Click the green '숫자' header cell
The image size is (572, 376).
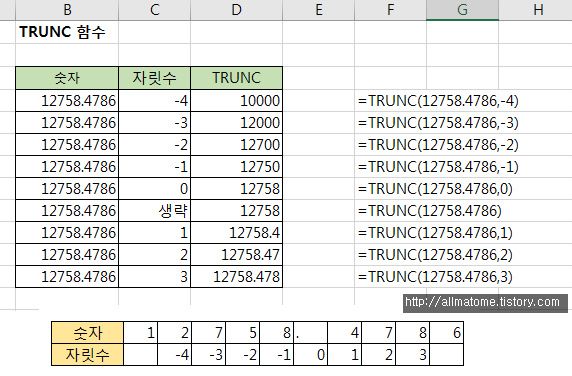[67, 78]
